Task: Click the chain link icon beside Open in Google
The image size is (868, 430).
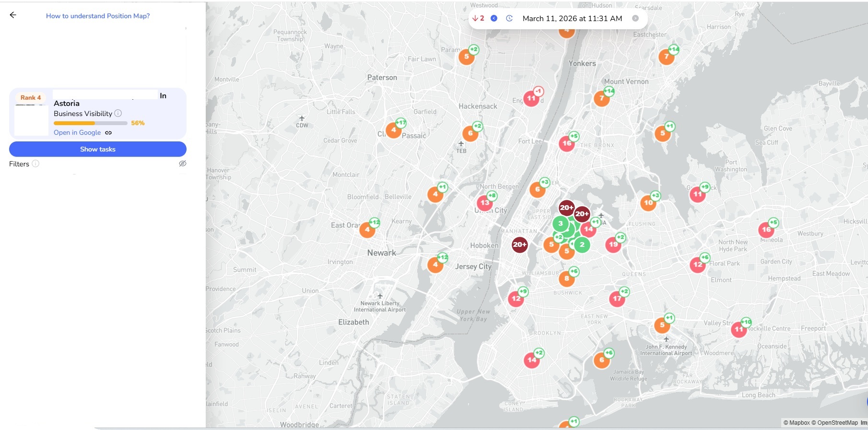Action: (108, 133)
